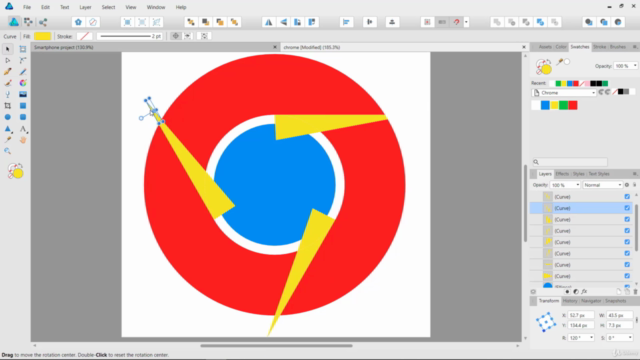Switch to Smartphone project document tab
Image resolution: width=640 pixels, height=360 pixels.
pyautogui.click(x=155, y=47)
